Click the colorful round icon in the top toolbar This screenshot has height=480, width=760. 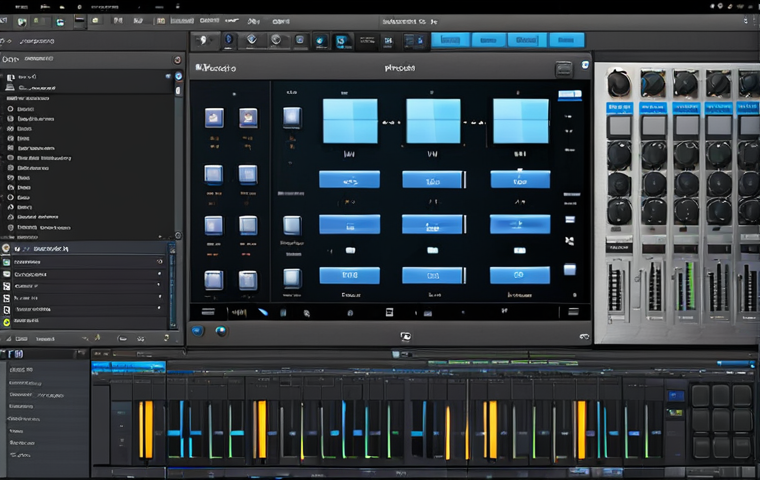coord(21,22)
